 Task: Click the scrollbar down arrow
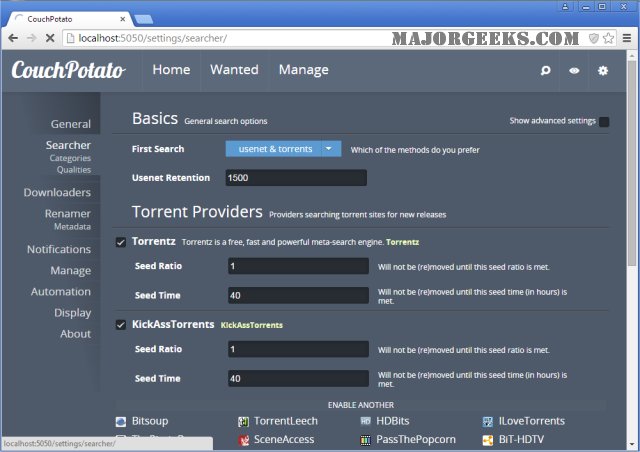click(632, 444)
